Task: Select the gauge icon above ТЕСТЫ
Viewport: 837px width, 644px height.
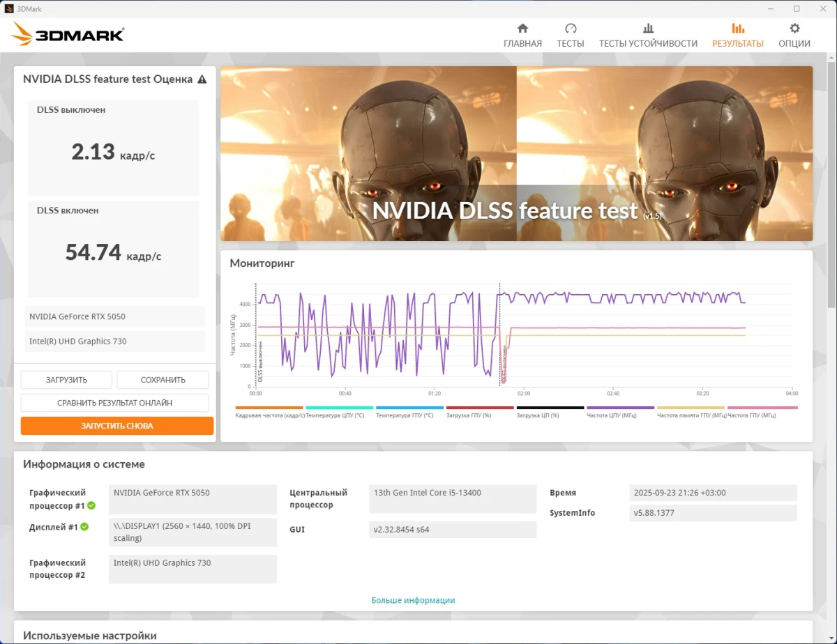Action: (571, 29)
